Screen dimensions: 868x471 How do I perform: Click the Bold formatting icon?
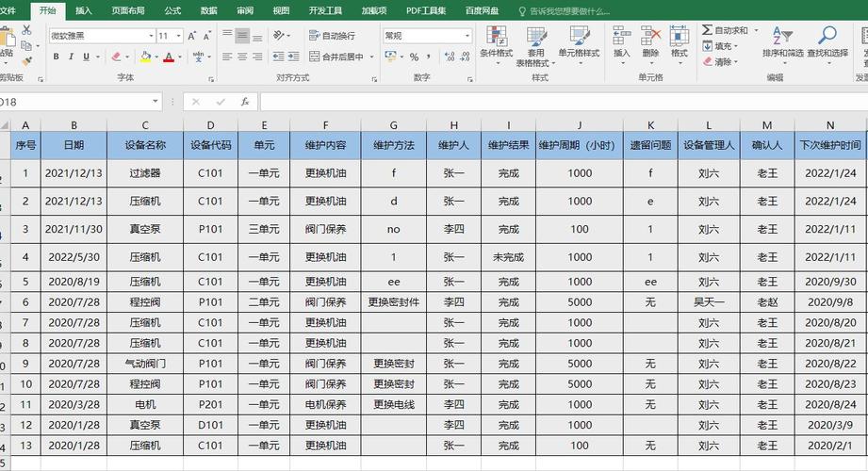(57, 57)
